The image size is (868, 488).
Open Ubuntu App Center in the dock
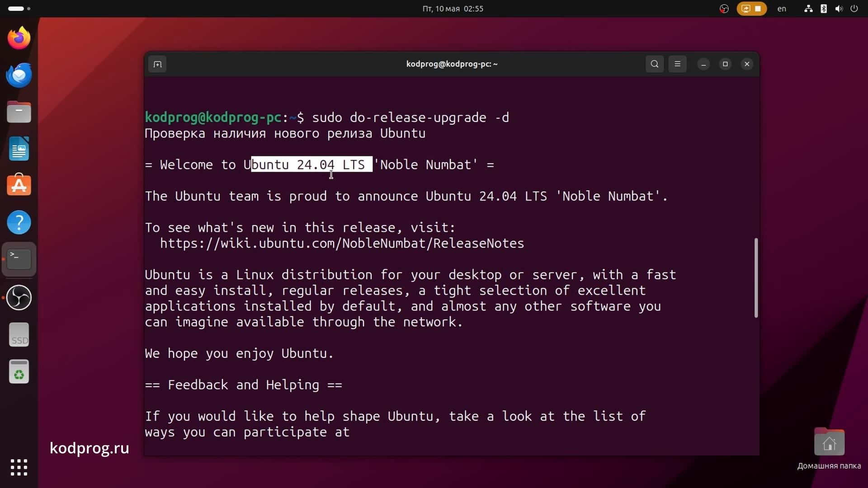[19, 185]
